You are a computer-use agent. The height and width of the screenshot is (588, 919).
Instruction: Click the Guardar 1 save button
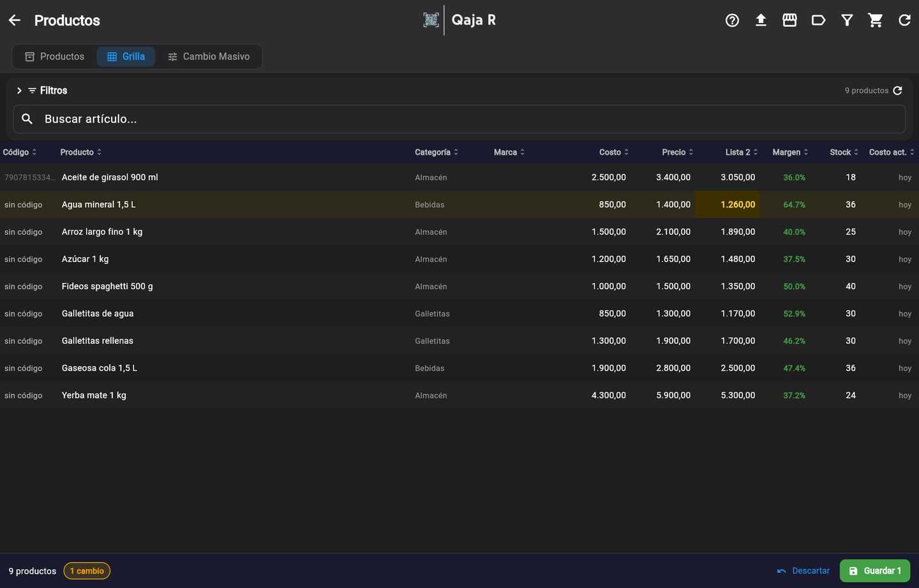[875, 571]
